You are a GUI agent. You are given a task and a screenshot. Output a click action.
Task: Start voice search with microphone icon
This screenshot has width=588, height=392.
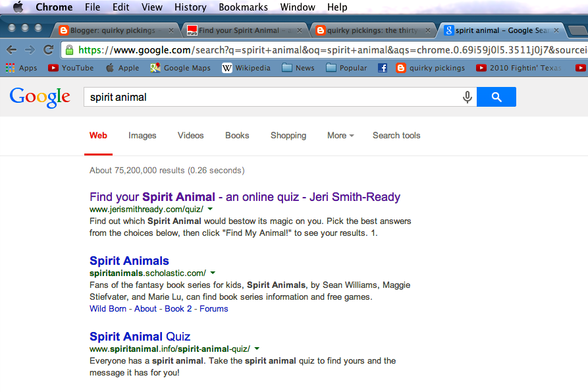click(468, 97)
